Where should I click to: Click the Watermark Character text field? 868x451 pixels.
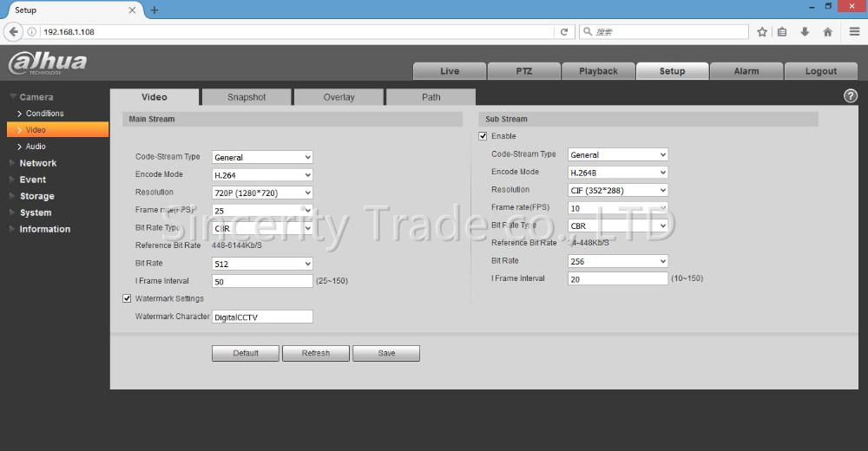click(262, 317)
